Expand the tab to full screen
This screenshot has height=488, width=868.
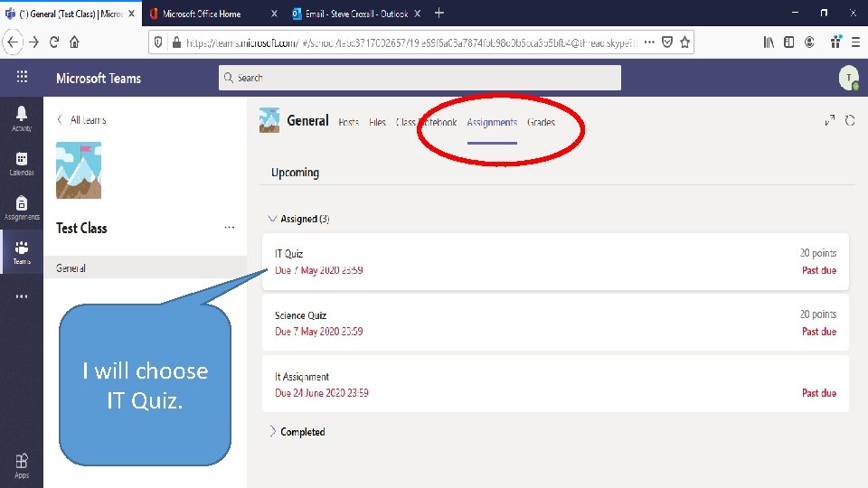[829, 120]
